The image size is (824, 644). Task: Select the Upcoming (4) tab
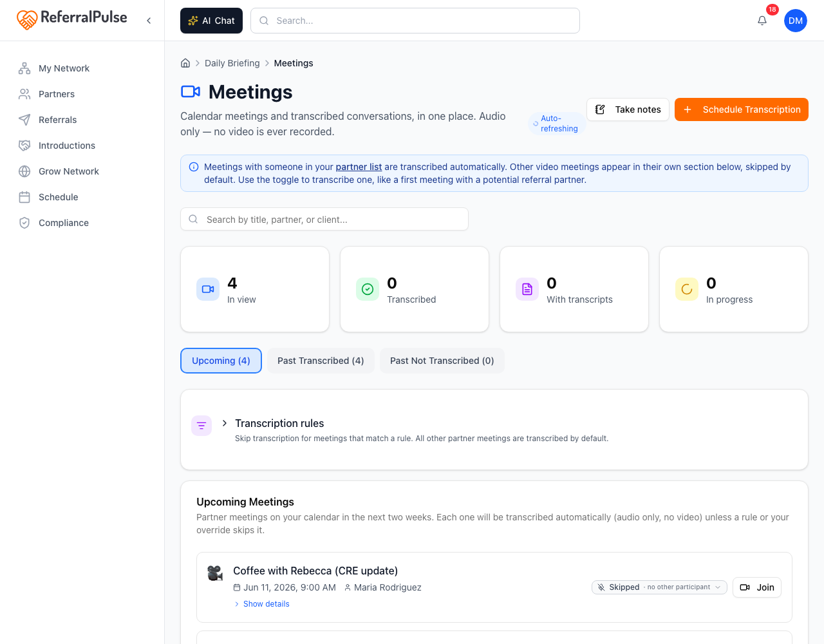tap(221, 361)
